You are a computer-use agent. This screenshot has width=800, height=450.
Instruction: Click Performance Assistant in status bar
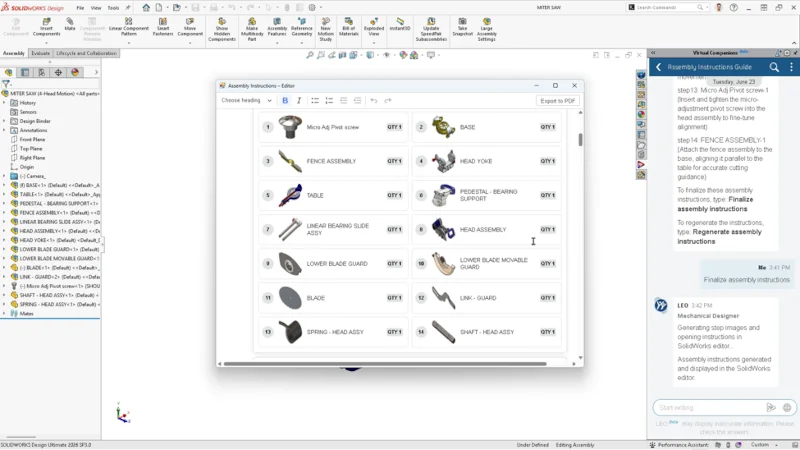coord(679,445)
